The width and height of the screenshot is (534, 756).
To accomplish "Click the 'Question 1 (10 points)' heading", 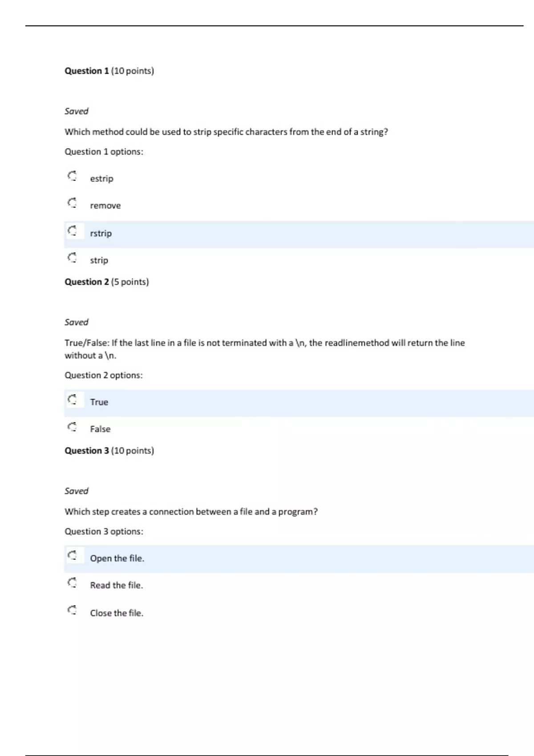I will point(109,71).
